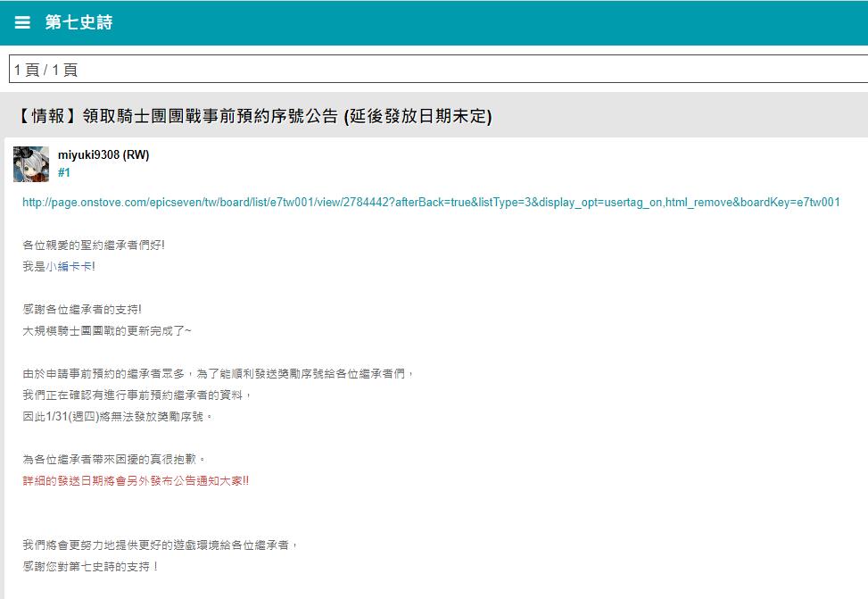This screenshot has width=868, height=599.
Task: Open the page.onstove.com epicseven board URL
Action: coord(431,203)
